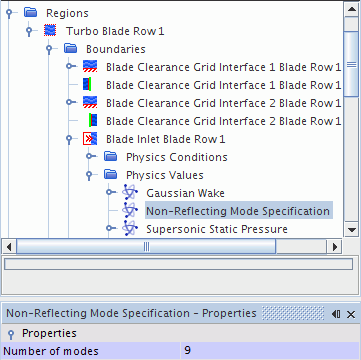Select Supersonic Static Pressure tree item

point(217,229)
